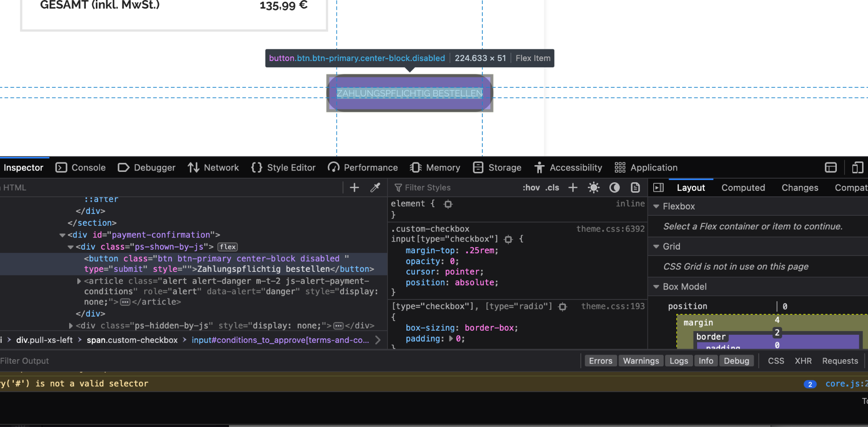Screen dimensions: 868x427
Task: Toggle print media simulation icon
Action: (x=635, y=188)
